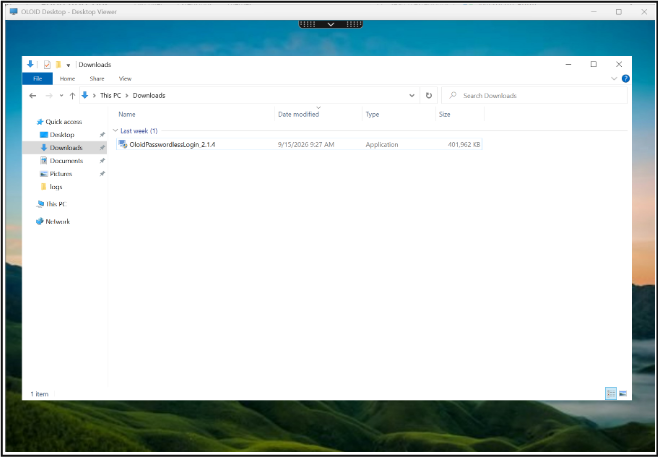Refresh the Downloads folder view
Screen dimensions: 658x457
click(428, 96)
